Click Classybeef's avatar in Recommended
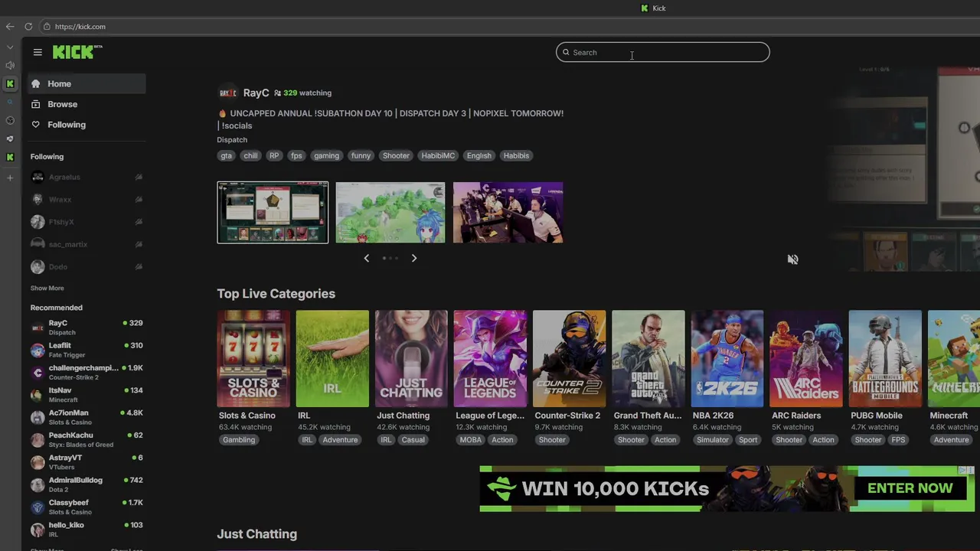This screenshot has height=551, width=980. 38,507
